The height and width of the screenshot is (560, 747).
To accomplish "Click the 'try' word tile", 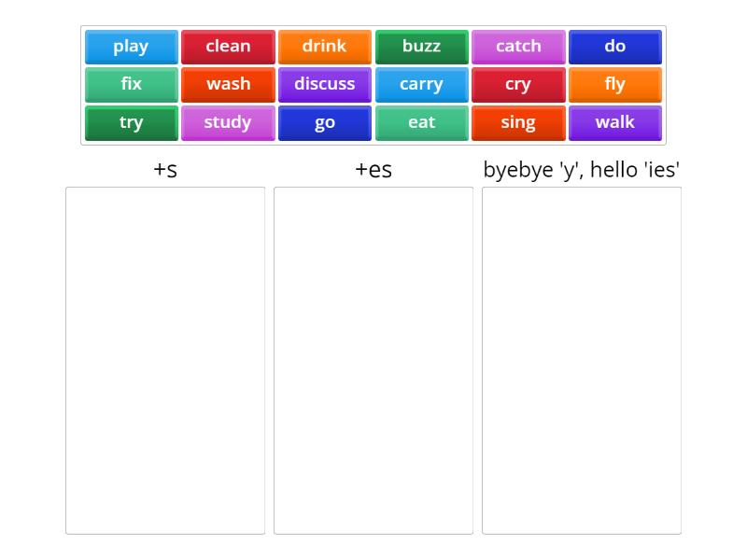I will click(x=131, y=122).
